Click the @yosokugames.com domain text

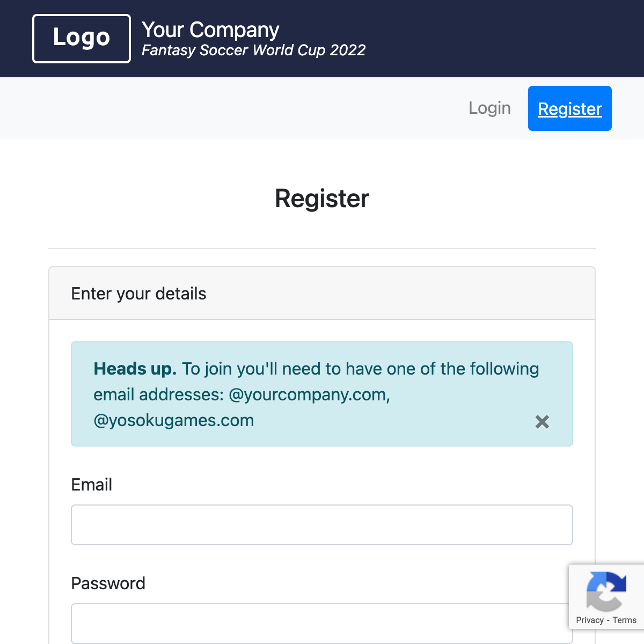[174, 420]
